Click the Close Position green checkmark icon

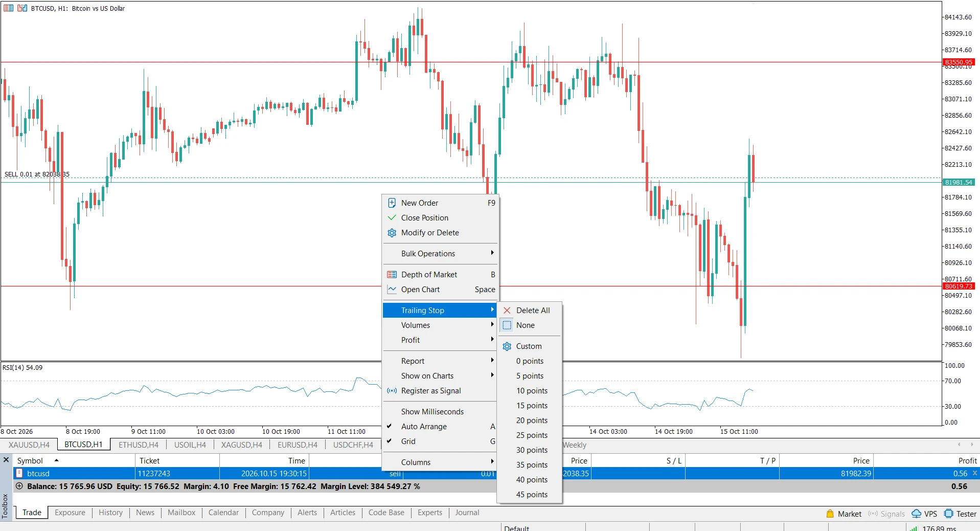(x=392, y=217)
